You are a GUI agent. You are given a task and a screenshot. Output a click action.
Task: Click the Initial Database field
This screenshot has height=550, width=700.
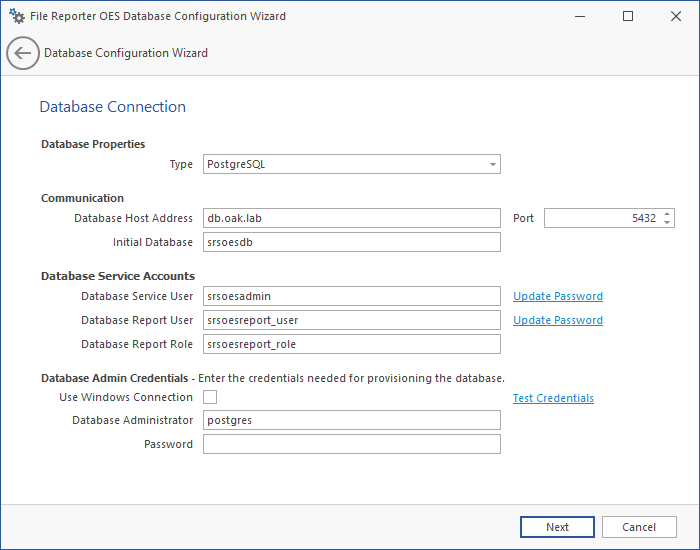click(351, 242)
